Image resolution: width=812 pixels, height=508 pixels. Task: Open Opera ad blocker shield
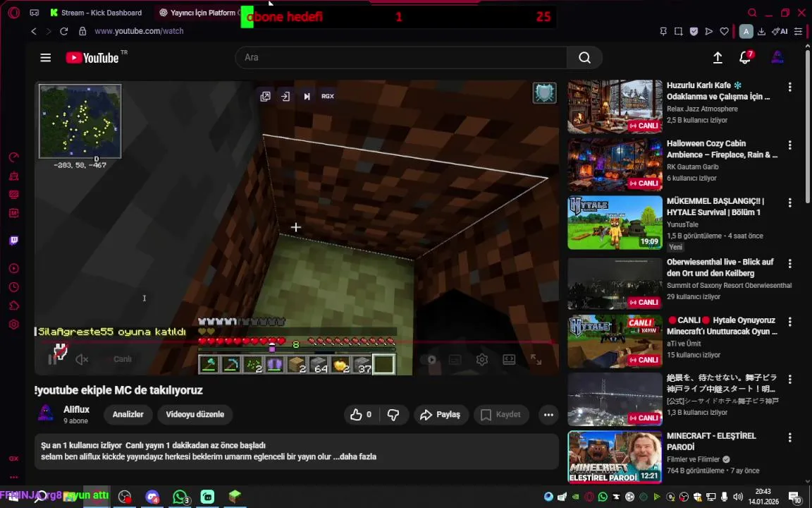point(694,32)
